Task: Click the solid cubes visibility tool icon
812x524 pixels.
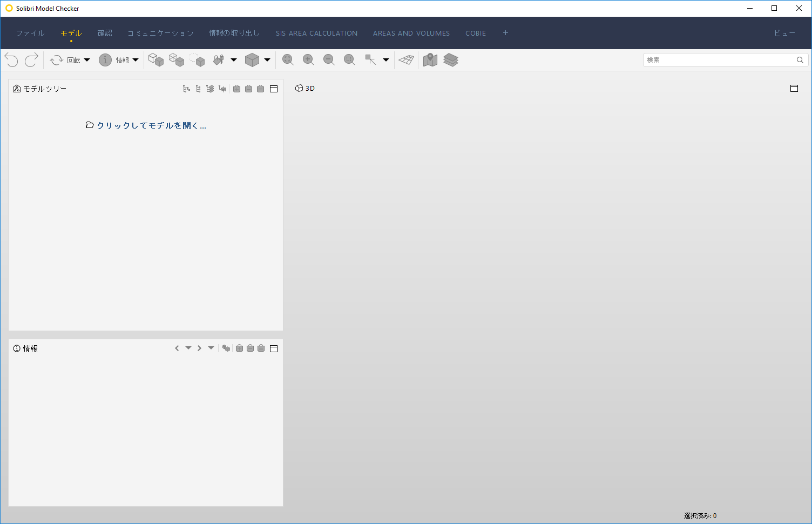Action: (x=156, y=60)
